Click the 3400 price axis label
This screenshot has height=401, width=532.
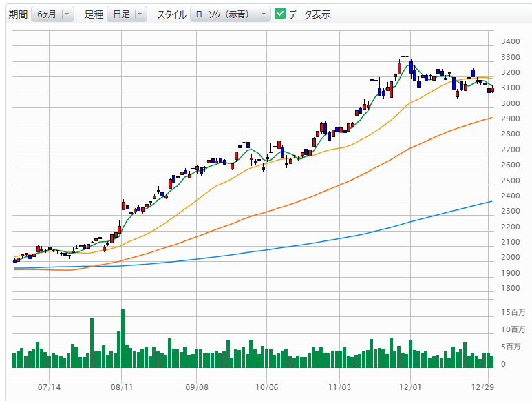(511, 41)
